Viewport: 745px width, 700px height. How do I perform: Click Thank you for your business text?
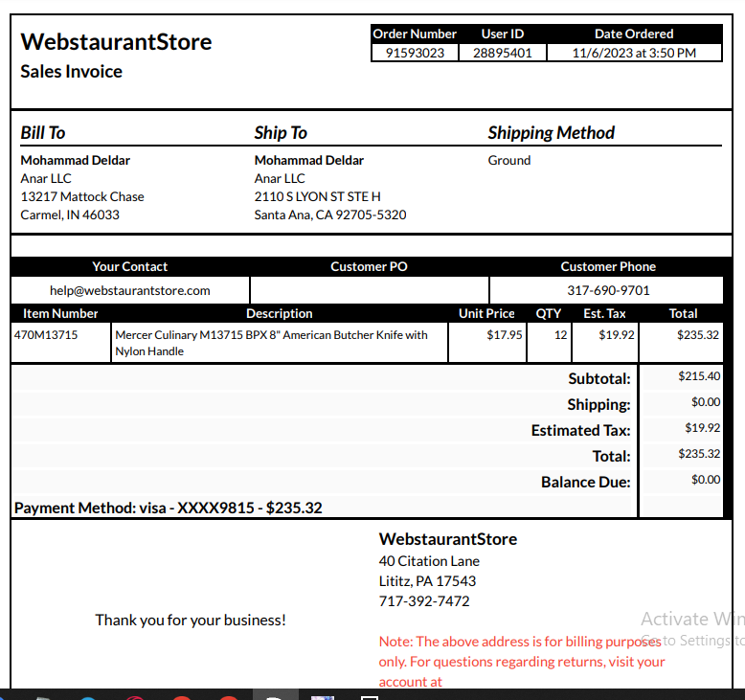tap(190, 621)
